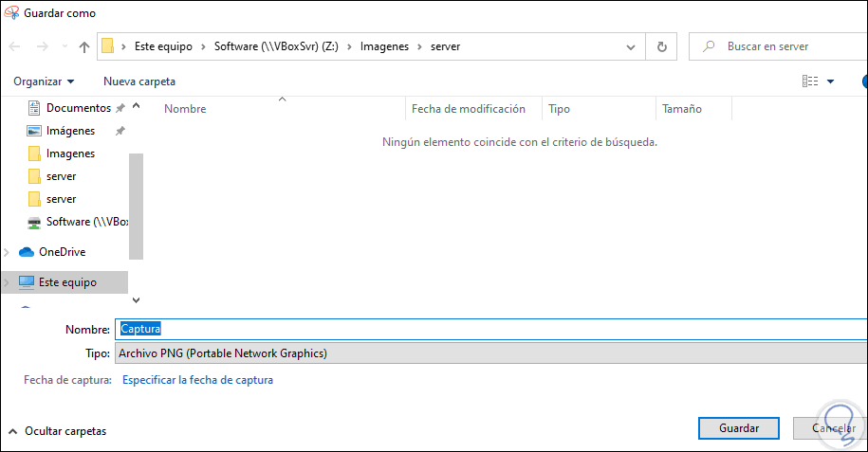Open the Tipo file type dropdown
This screenshot has width=868, height=452.
(491, 353)
